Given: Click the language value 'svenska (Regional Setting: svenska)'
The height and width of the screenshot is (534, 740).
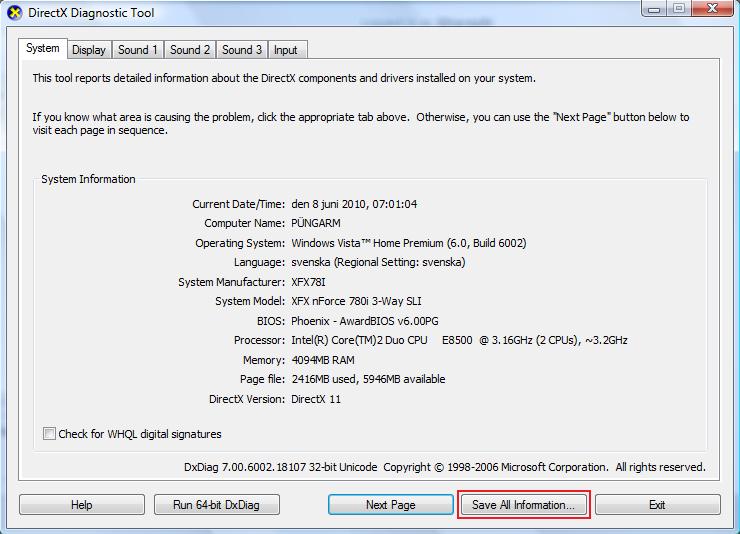Looking at the screenshot, I should pos(378,262).
